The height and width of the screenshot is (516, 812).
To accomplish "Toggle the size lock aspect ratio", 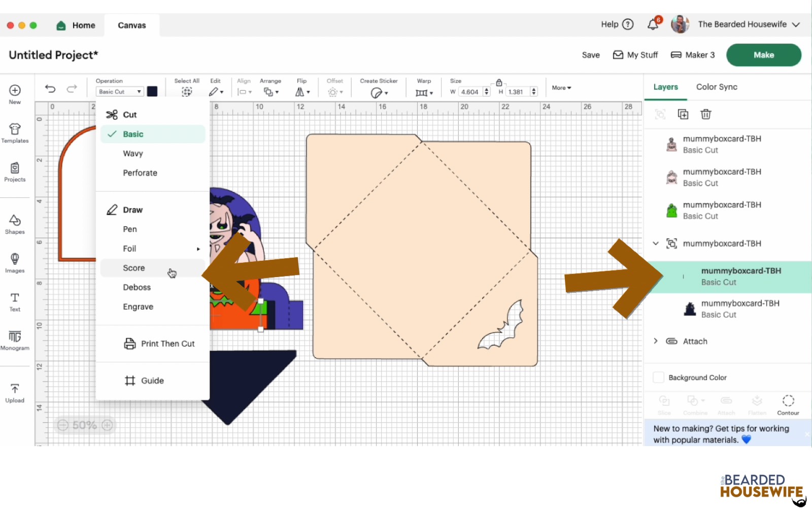I will [499, 83].
